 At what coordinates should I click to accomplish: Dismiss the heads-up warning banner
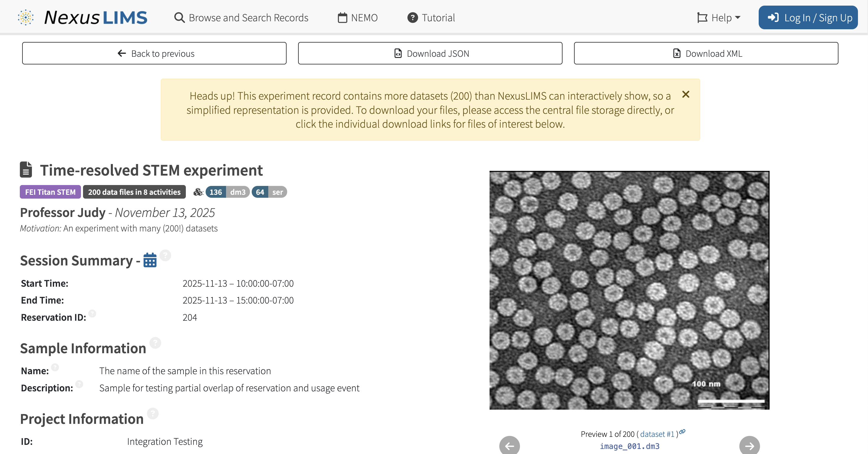point(685,94)
